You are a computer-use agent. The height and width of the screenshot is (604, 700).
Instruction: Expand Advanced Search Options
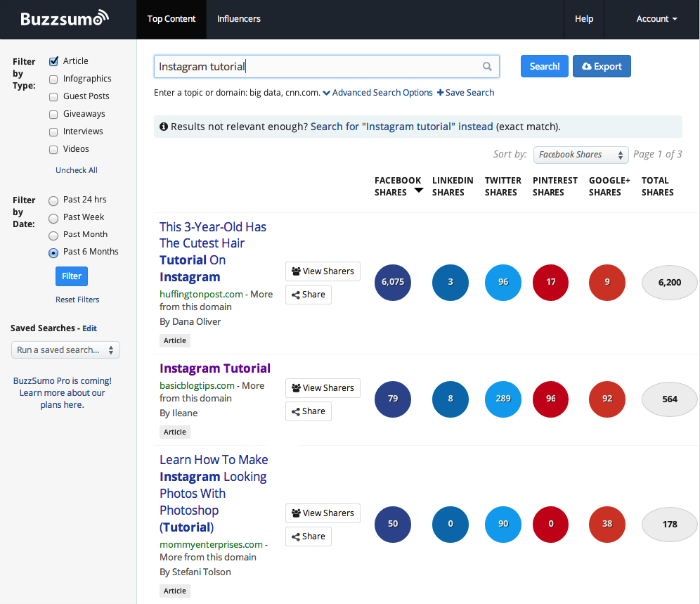click(x=378, y=93)
